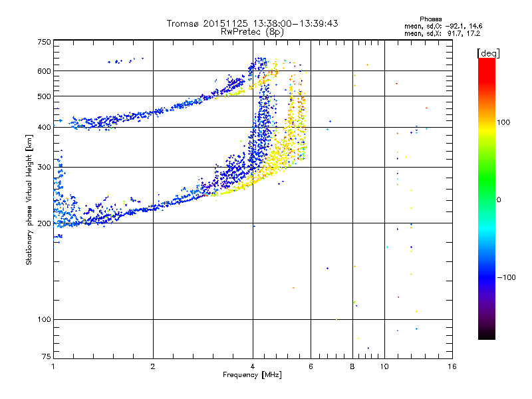Click the '4' x-axis tick label
The image size is (532, 399).
253,366
